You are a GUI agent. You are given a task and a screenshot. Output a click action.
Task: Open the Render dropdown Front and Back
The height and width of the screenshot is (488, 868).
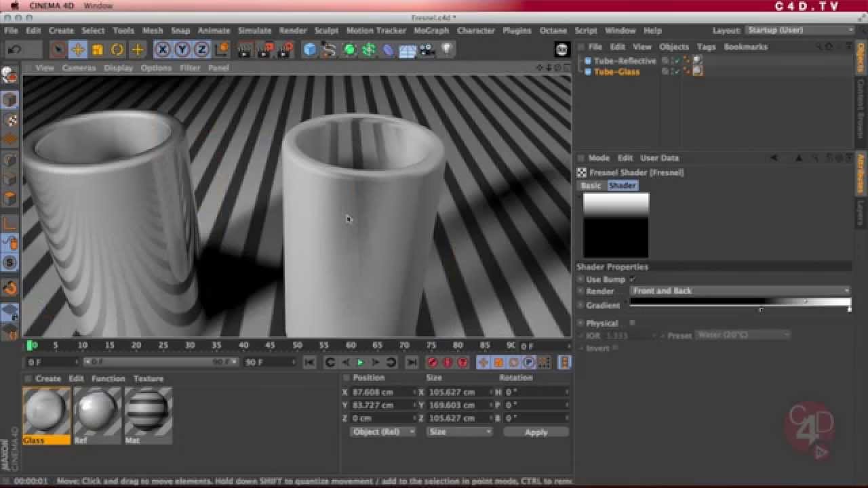740,291
